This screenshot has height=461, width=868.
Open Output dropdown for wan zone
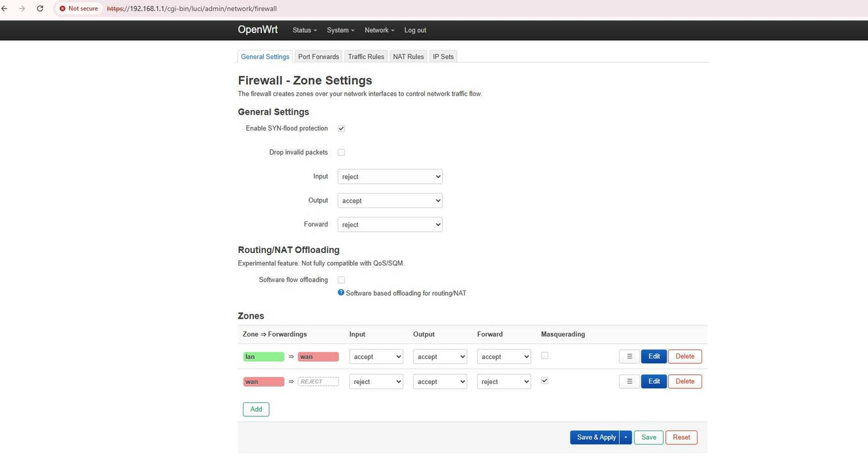(440, 381)
